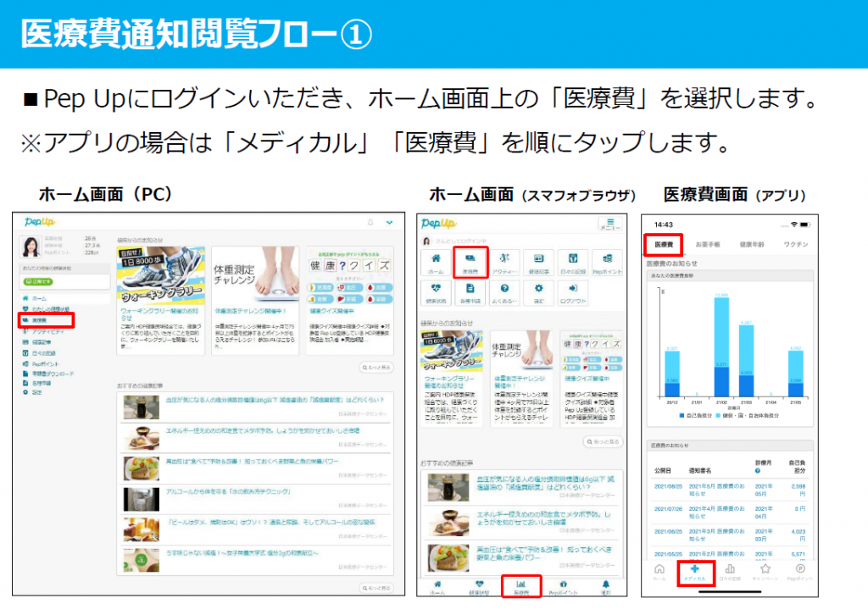Open the メニュー hamburger in smartphone browser view

pyautogui.click(x=609, y=224)
